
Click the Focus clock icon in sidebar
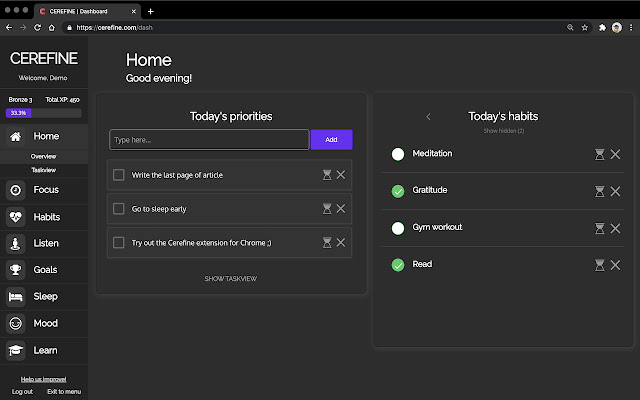[16, 189]
